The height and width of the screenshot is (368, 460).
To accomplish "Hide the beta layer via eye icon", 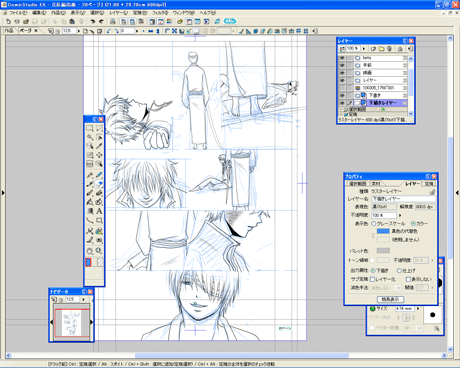I will point(342,58).
